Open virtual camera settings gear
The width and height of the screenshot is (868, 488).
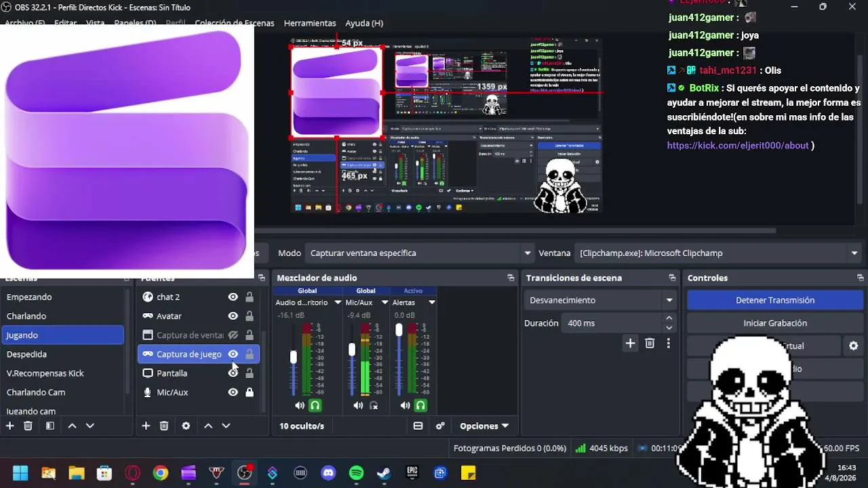point(854,346)
